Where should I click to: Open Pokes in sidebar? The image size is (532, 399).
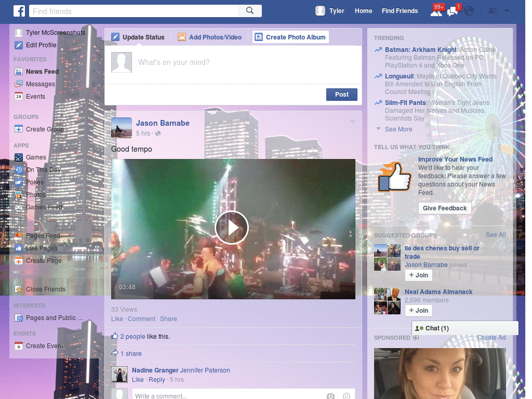[x=35, y=182]
